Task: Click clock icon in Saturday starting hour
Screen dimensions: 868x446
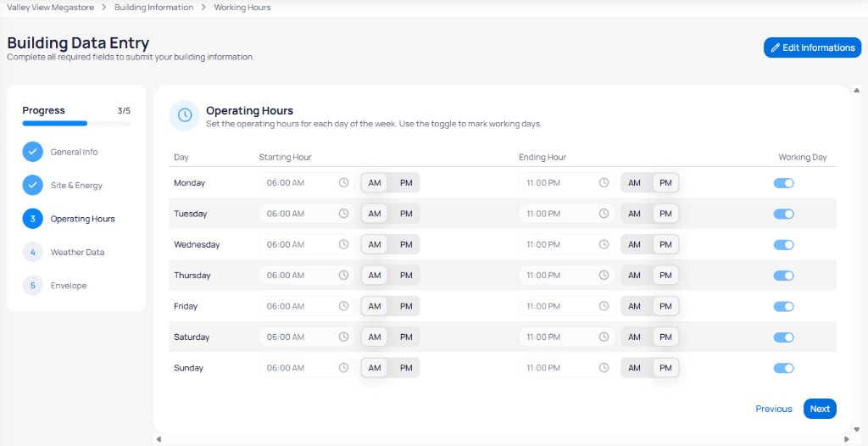Action: point(344,337)
